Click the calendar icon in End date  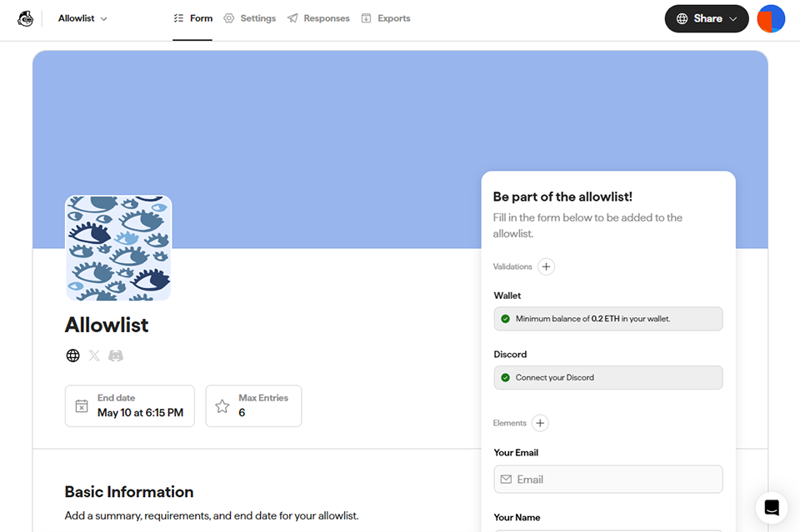click(x=82, y=406)
